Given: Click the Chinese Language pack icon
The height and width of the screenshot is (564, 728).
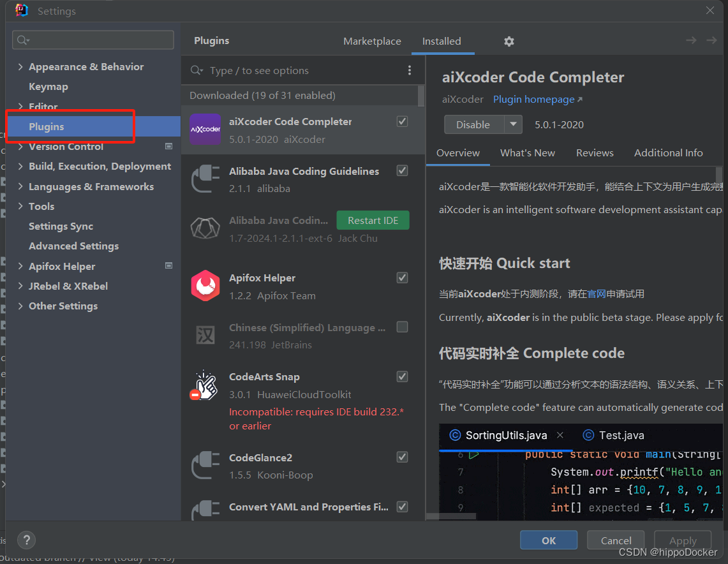Looking at the screenshot, I should point(205,335).
